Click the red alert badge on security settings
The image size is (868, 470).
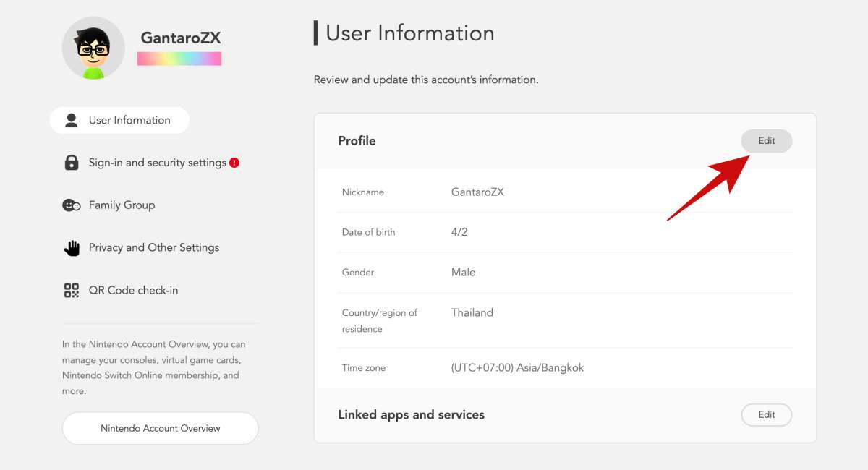(x=234, y=163)
